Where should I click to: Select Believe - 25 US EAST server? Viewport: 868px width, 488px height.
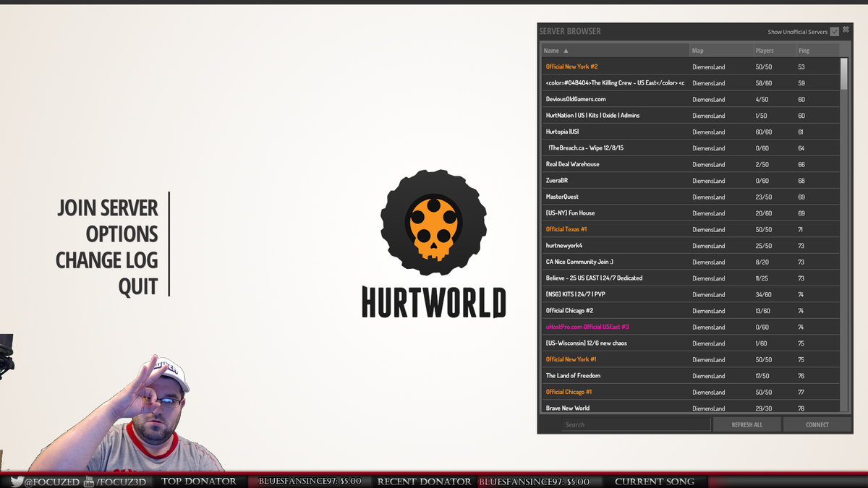pos(691,278)
